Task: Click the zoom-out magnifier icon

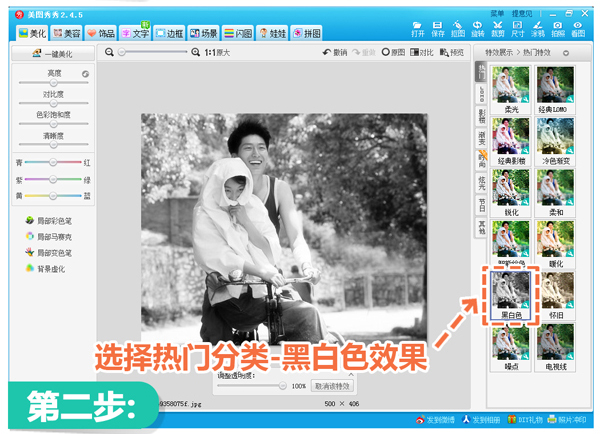Action: (x=110, y=52)
